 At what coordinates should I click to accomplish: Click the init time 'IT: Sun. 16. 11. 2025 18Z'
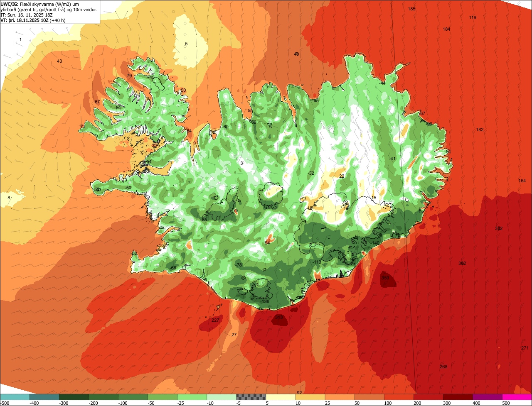pyautogui.click(x=27, y=15)
